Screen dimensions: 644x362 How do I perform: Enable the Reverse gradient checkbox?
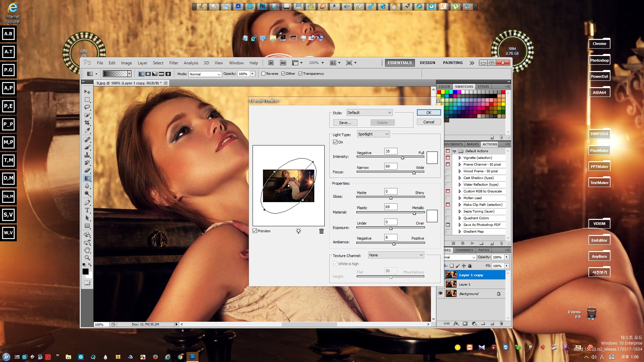point(263,74)
